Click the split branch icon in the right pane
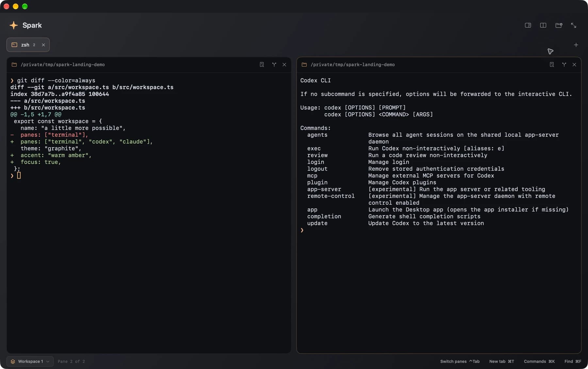Screen dimensions: 588x369 564,65
